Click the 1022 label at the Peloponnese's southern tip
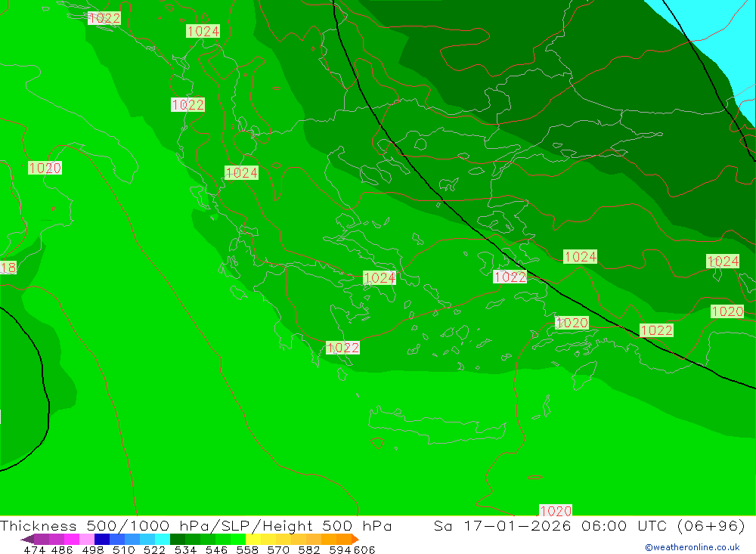The height and width of the screenshot is (554, 756). (342, 348)
